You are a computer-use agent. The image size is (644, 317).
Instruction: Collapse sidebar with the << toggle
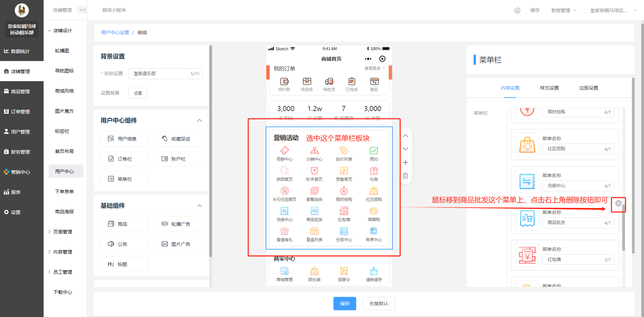pyautogui.click(x=83, y=10)
